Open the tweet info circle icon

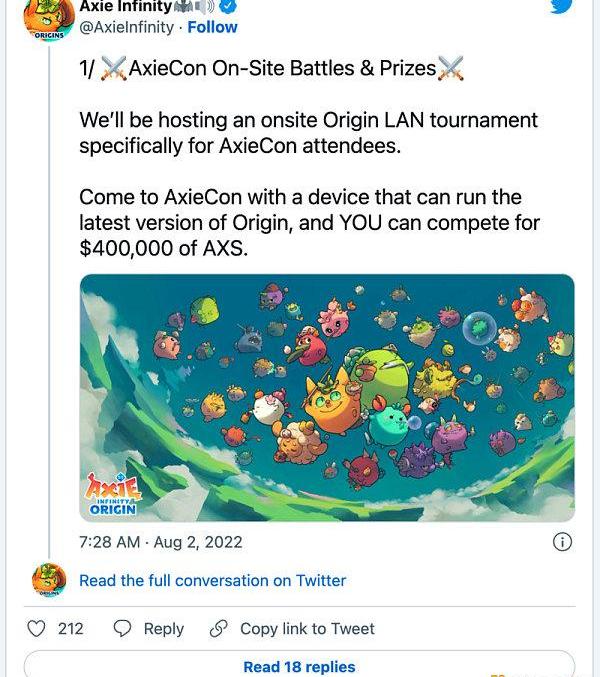[562, 542]
